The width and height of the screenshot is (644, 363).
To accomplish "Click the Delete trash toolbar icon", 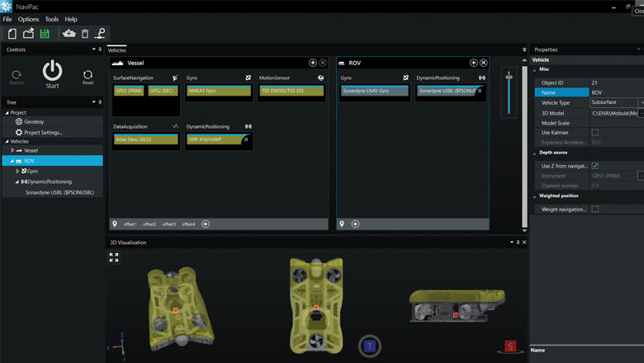I will (85, 34).
